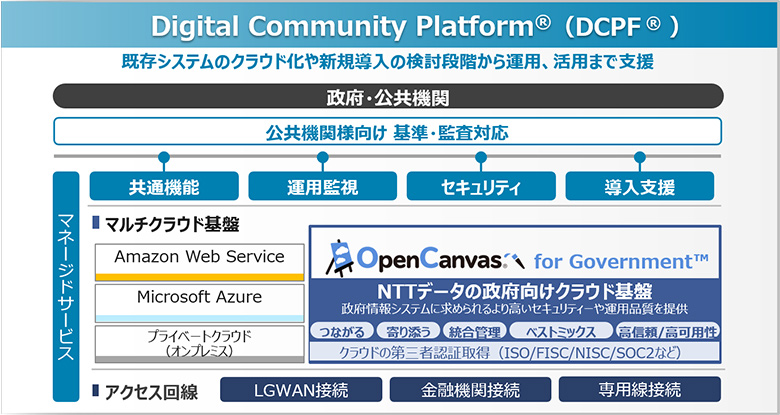Click the セキュリティ box
This screenshot has height=415, width=780.
481,186
